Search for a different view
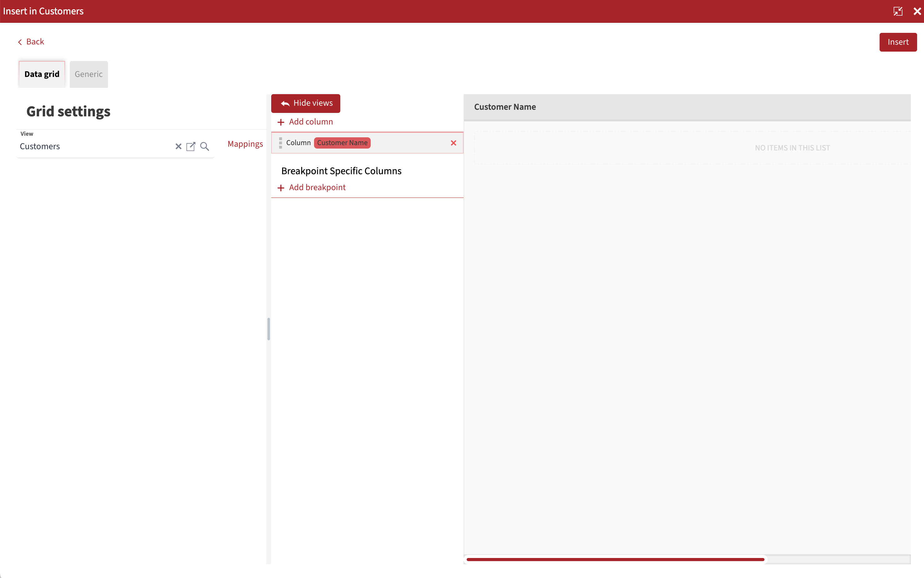The width and height of the screenshot is (924, 578). (x=205, y=146)
